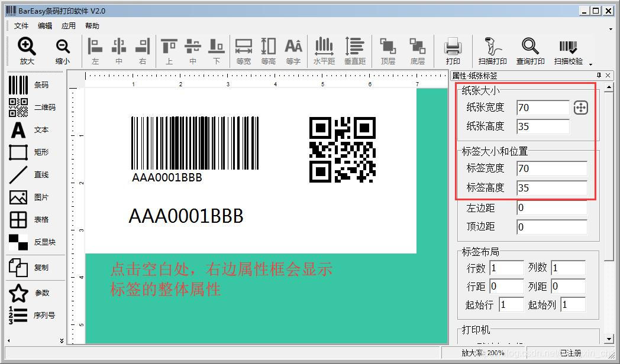Distribute horizontal spacing with 水平距
The height and width of the screenshot is (364, 620).
click(x=324, y=51)
